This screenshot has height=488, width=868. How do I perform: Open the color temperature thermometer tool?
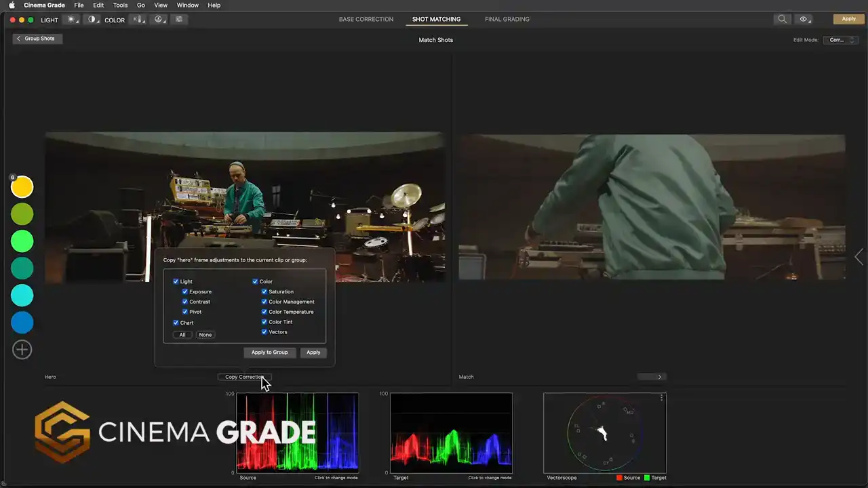pos(138,20)
